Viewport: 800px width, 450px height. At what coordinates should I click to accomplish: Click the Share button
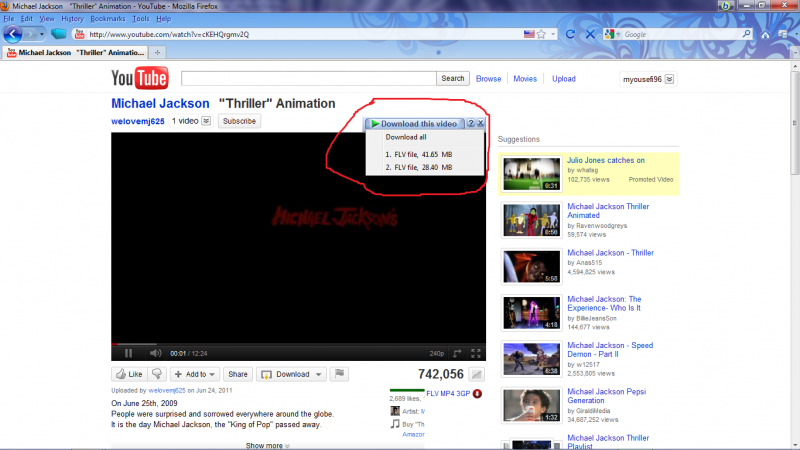[x=238, y=374]
